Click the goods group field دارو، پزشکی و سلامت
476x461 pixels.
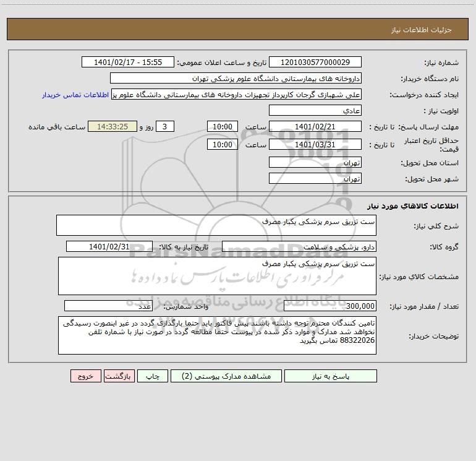[299, 247]
